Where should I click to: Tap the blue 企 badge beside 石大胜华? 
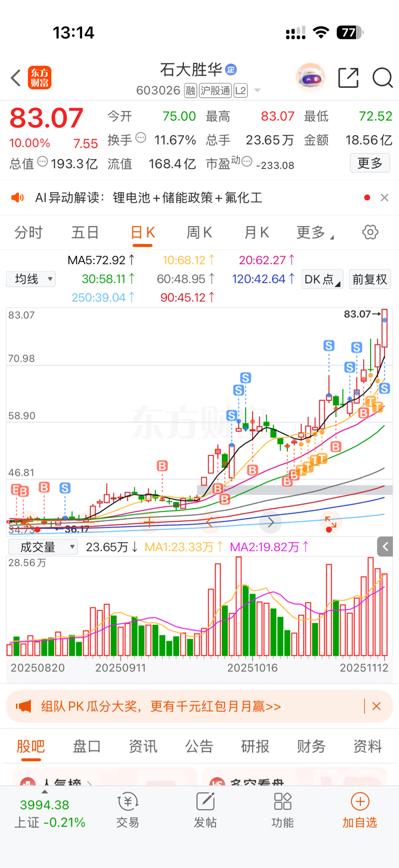pos(231,69)
